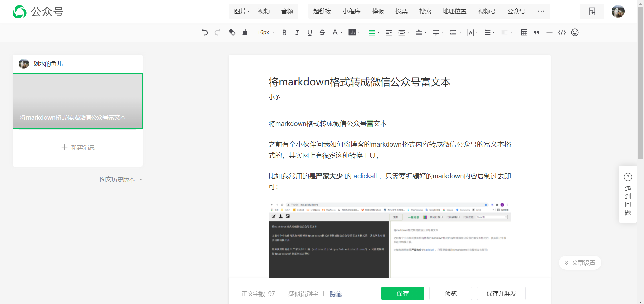The width and height of the screenshot is (644, 304).
Task: Toggle italic formatting
Action: coord(297,32)
